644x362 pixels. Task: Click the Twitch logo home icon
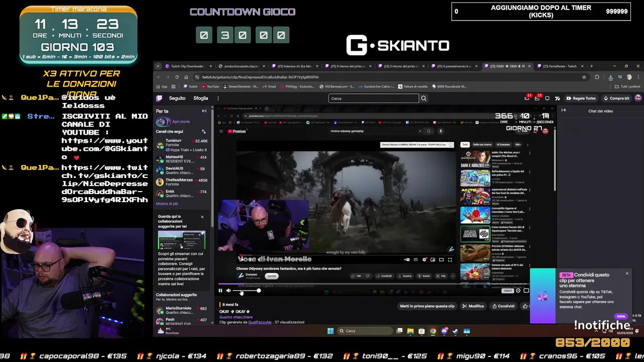(159, 99)
